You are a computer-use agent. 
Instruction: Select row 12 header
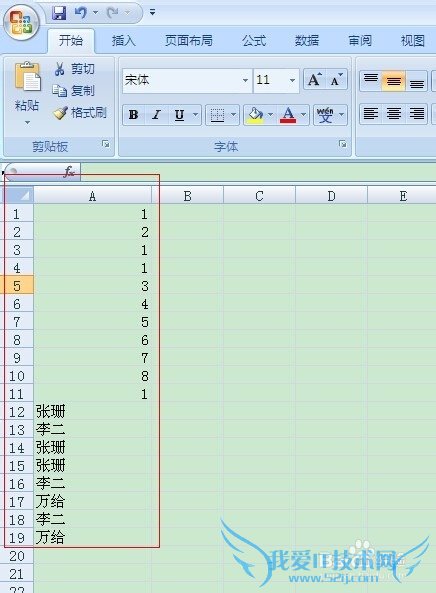tap(17, 412)
